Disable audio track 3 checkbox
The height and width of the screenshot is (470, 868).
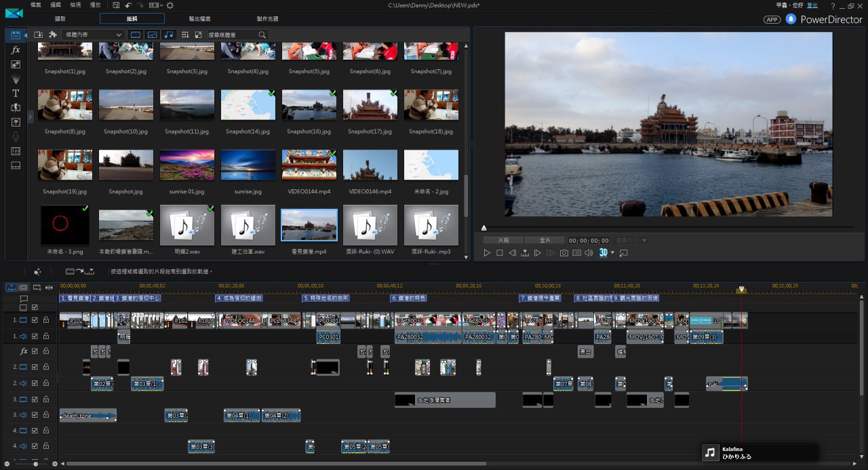pos(35,414)
